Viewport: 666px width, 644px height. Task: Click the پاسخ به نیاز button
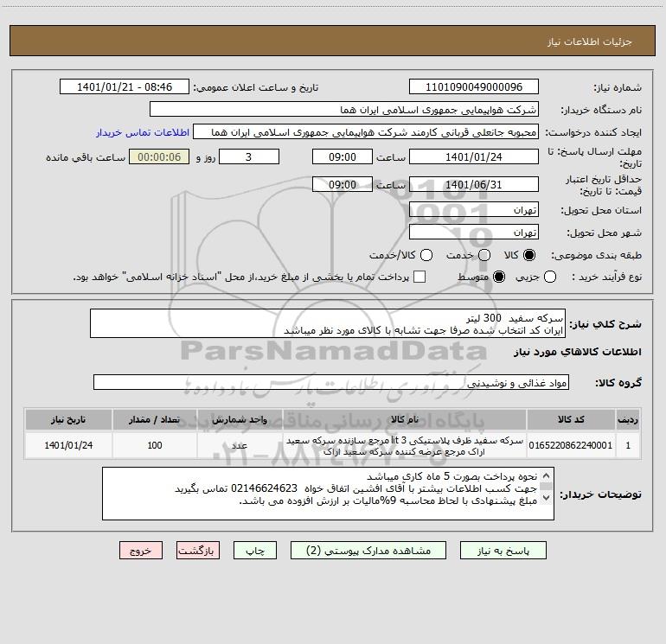click(503, 550)
